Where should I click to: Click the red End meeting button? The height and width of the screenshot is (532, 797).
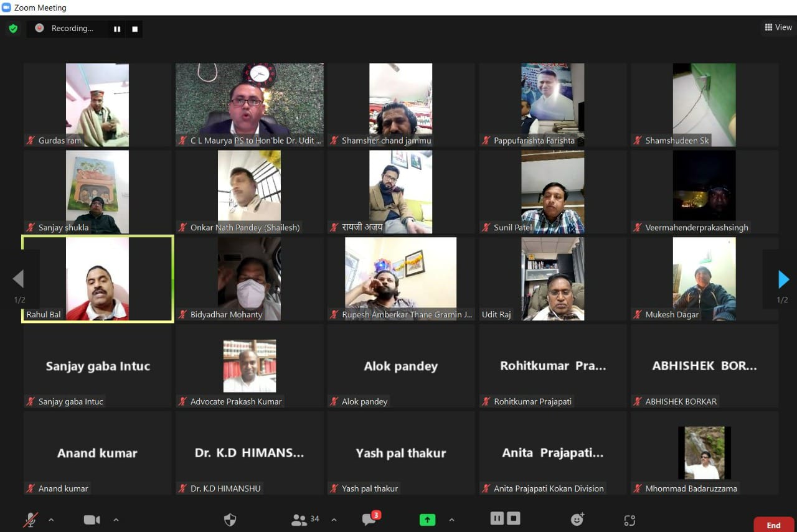[773, 525]
